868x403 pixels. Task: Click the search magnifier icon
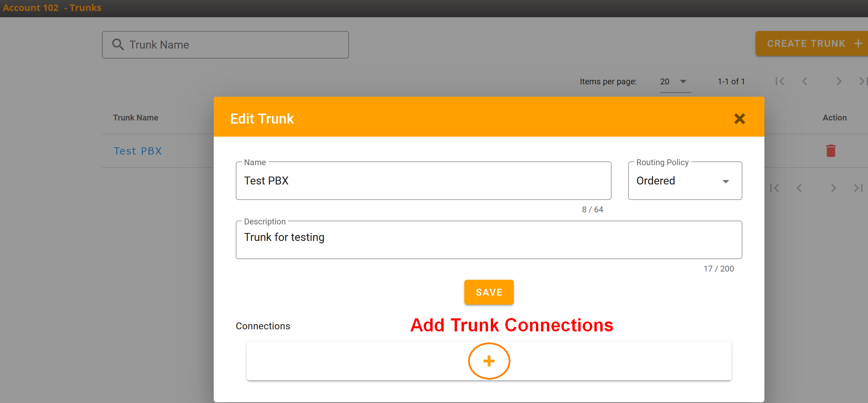coord(118,45)
